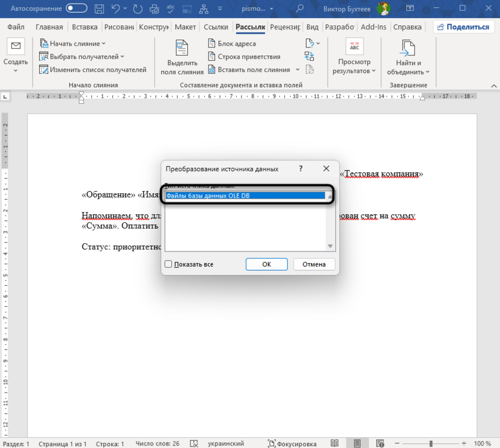Click the Фокусировка mode button
This screenshot has height=448, width=500.
coord(292,444)
